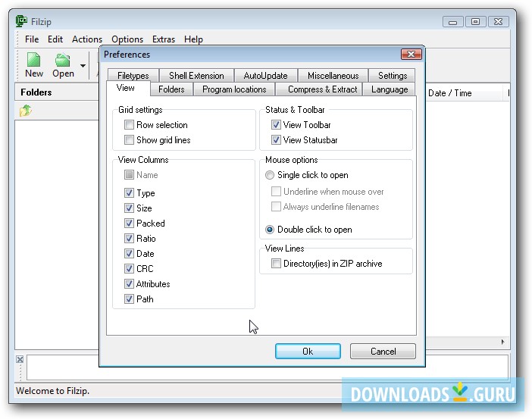
Task: Maximize the Filzip main window
Action: [475, 22]
